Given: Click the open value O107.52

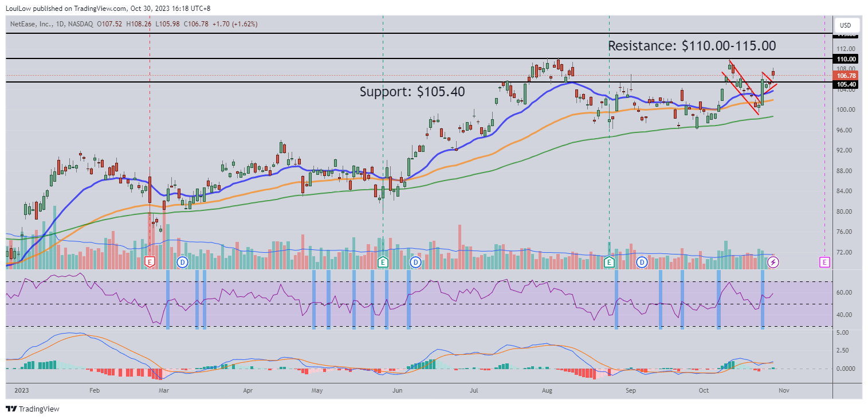Looking at the screenshot, I should click(109, 24).
